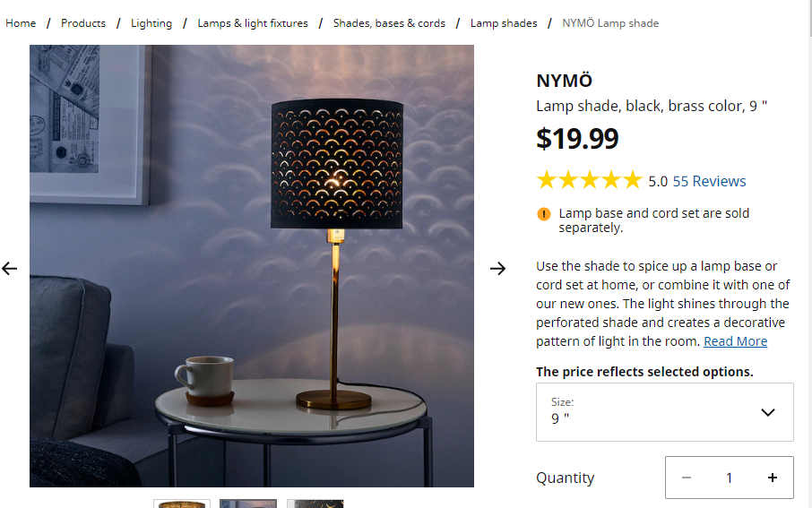812x508 pixels.
Task: Open the 55 Reviews link
Action: tap(709, 181)
